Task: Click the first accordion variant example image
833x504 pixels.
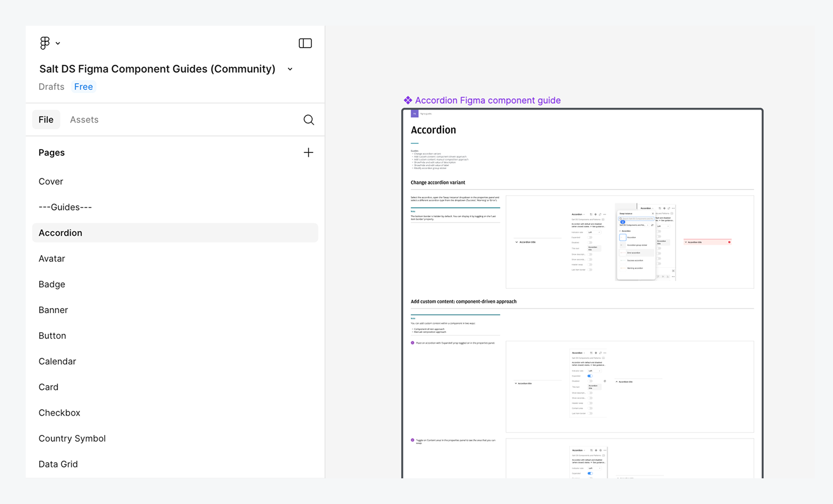Action: (x=630, y=242)
